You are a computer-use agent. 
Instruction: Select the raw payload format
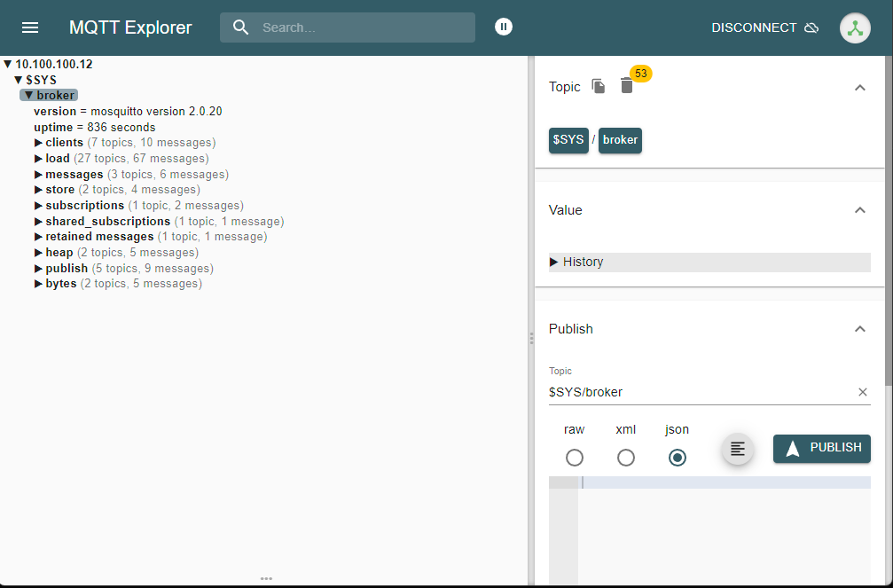574,458
